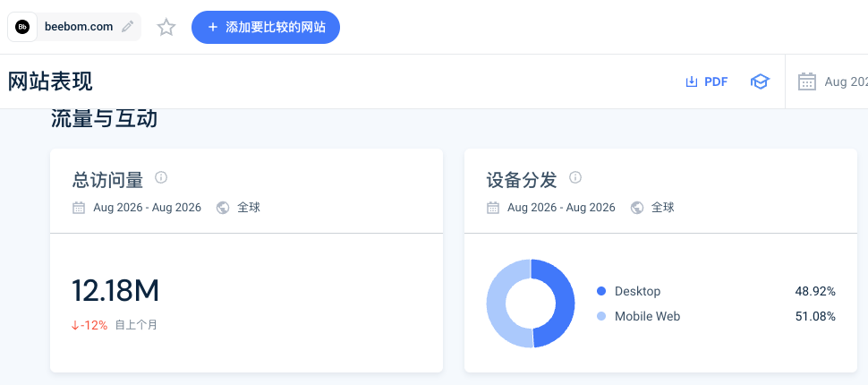Show info tooltip for 总访问量

tap(160, 177)
